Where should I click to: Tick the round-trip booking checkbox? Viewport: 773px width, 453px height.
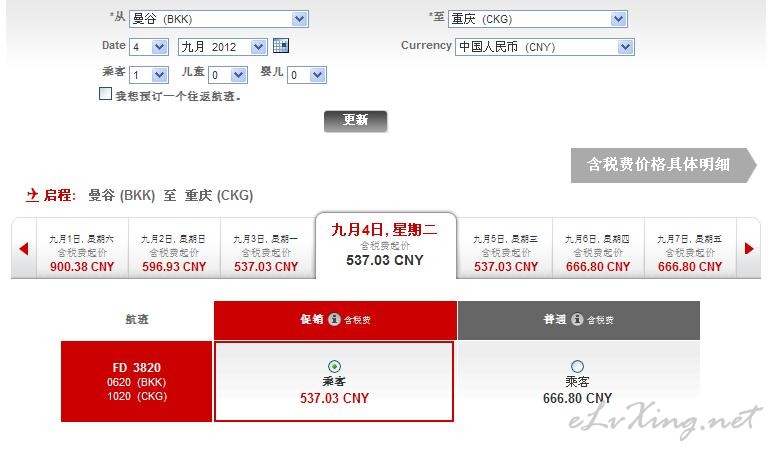tap(105, 94)
